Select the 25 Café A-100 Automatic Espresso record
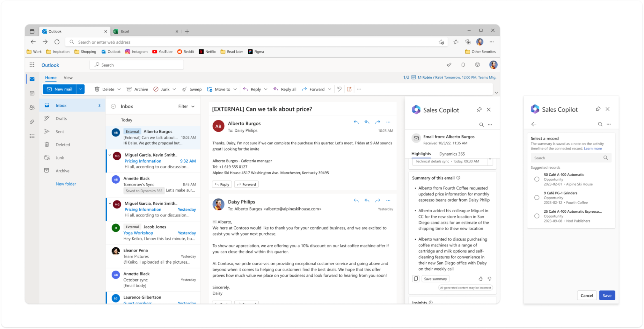 (x=537, y=216)
